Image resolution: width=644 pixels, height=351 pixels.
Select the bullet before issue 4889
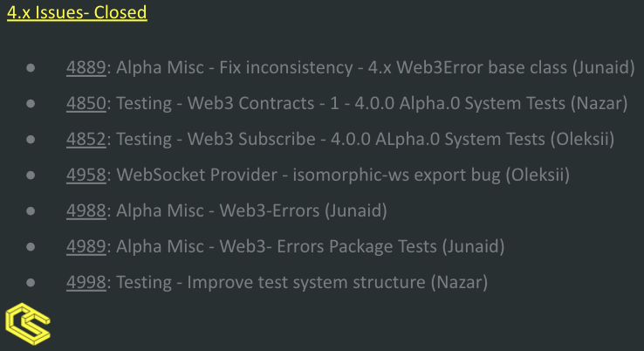31,68
